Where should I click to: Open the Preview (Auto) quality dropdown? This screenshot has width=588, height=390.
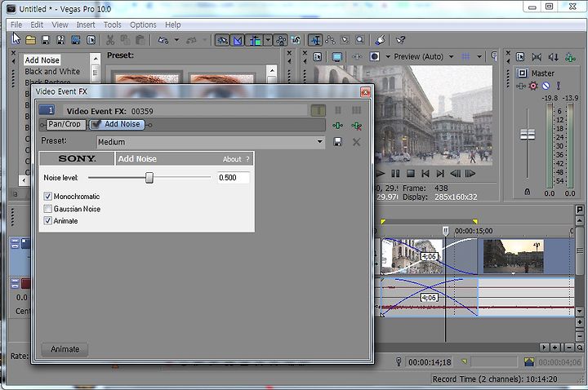pyautogui.click(x=424, y=56)
